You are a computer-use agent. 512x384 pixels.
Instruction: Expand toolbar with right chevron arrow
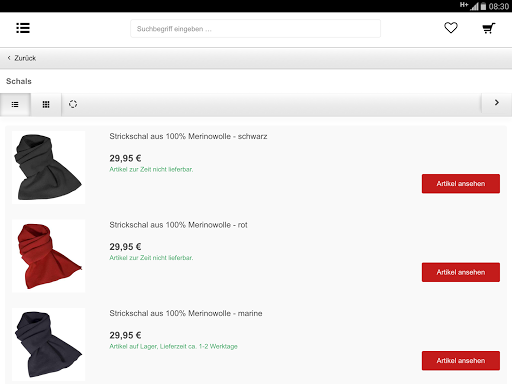[x=497, y=103]
